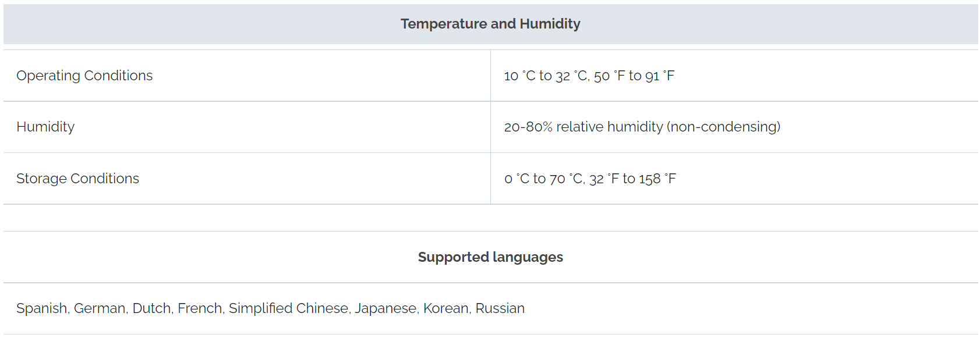
Task: Click the word German in the list
Action: [x=99, y=308]
